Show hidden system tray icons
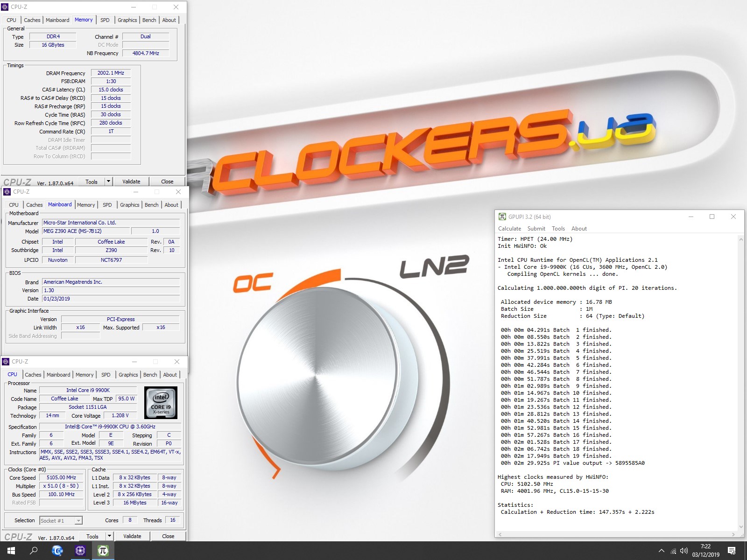Image resolution: width=747 pixels, height=560 pixels. [661, 551]
